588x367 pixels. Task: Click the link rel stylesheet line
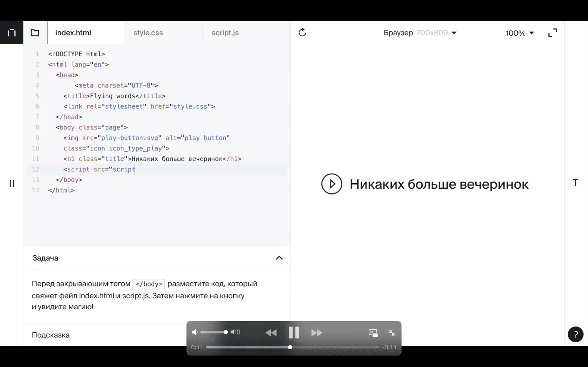(x=139, y=106)
